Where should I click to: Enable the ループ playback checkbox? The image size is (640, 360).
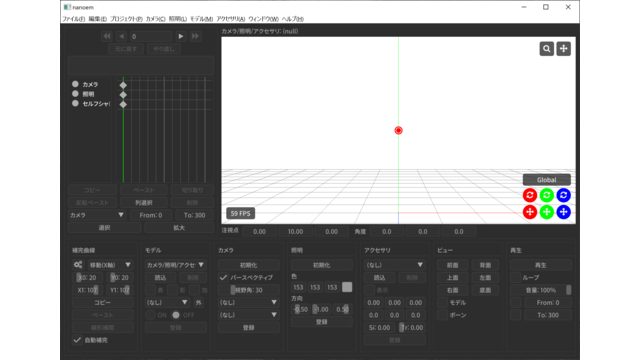pyautogui.click(x=516, y=278)
